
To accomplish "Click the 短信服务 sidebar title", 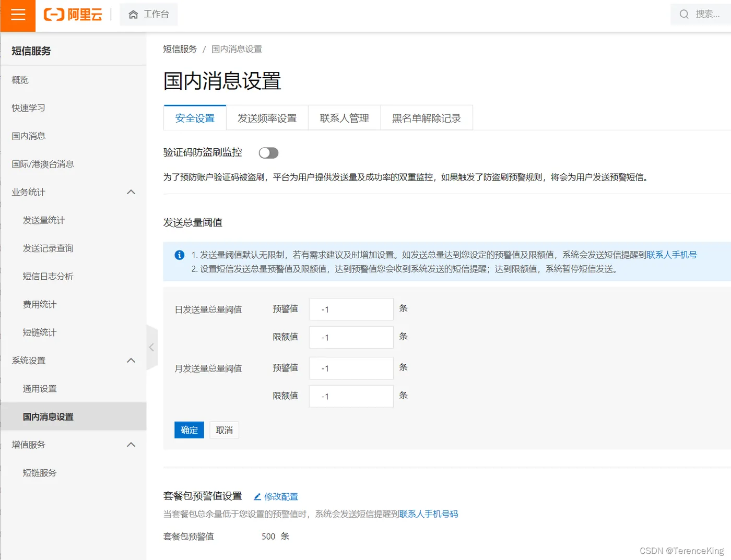I will (x=31, y=51).
